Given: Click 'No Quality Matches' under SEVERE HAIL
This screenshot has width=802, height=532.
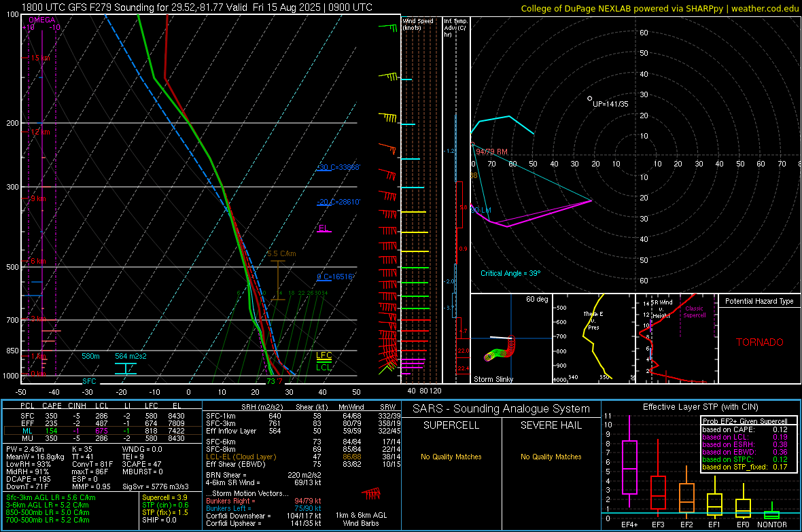Looking at the screenshot, I should [551, 457].
